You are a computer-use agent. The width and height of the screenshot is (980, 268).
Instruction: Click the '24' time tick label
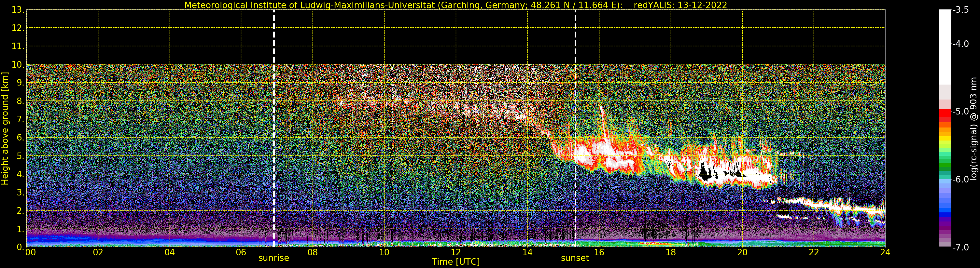coord(885,252)
